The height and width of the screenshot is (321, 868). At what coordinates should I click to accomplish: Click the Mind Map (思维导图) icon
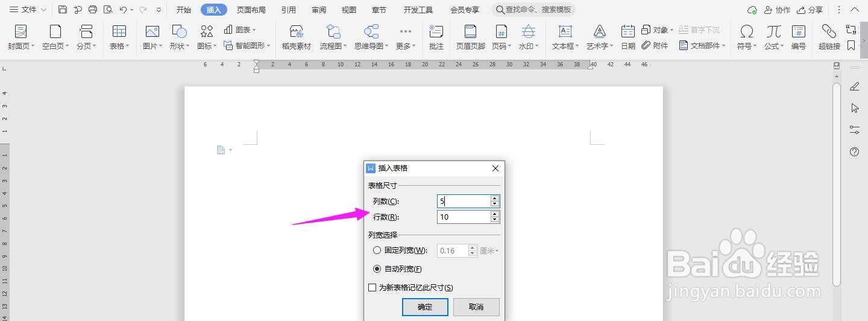tap(371, 31)
